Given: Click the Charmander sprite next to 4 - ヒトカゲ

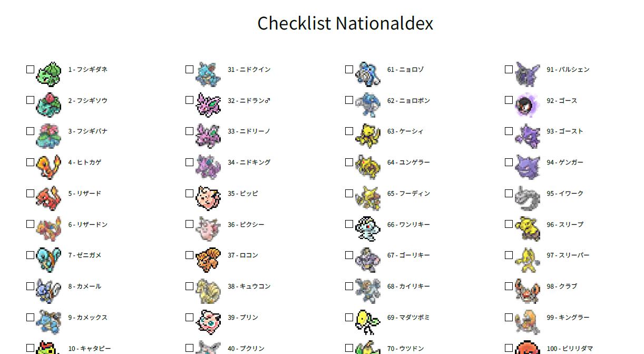Looking at the screenshot, I should click(x=48, y=167).
